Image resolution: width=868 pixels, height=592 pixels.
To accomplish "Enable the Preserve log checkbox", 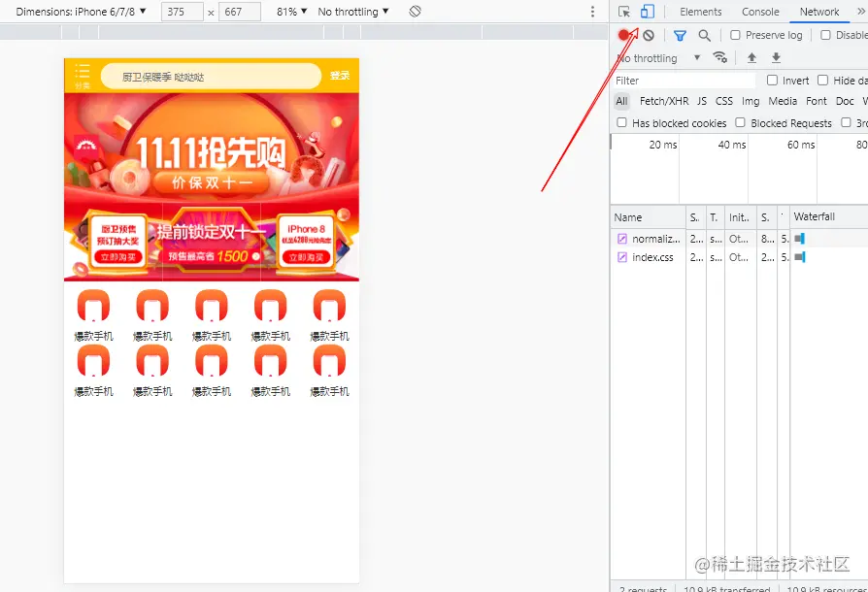I will pyautogui.click(x=735, y=35).
